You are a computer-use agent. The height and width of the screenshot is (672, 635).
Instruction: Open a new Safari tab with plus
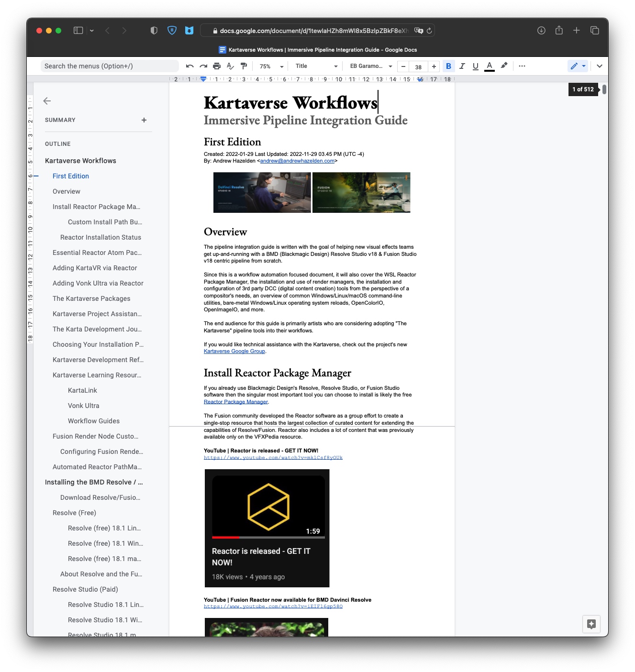click(577, 31)
